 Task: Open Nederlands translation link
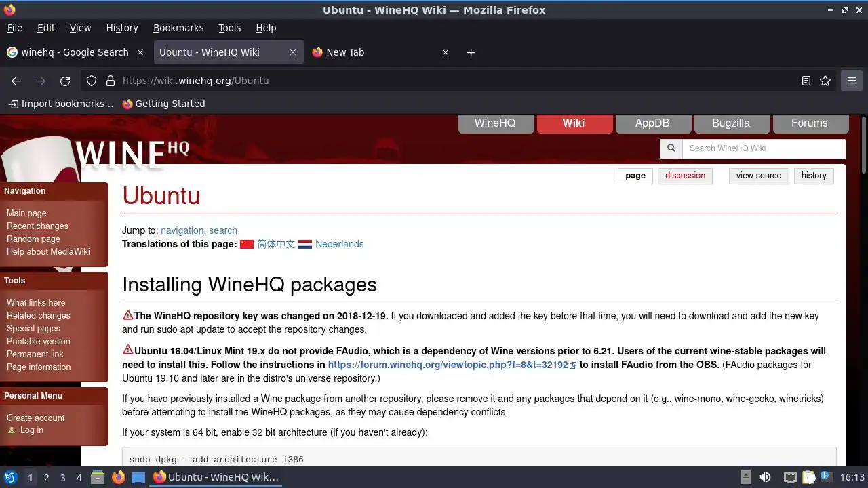[x=340, y=244]
